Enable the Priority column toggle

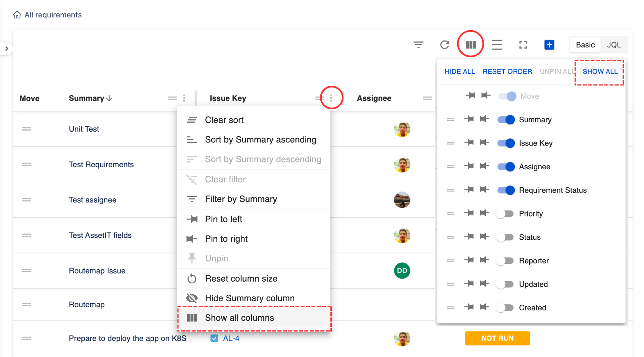point(505,214)
